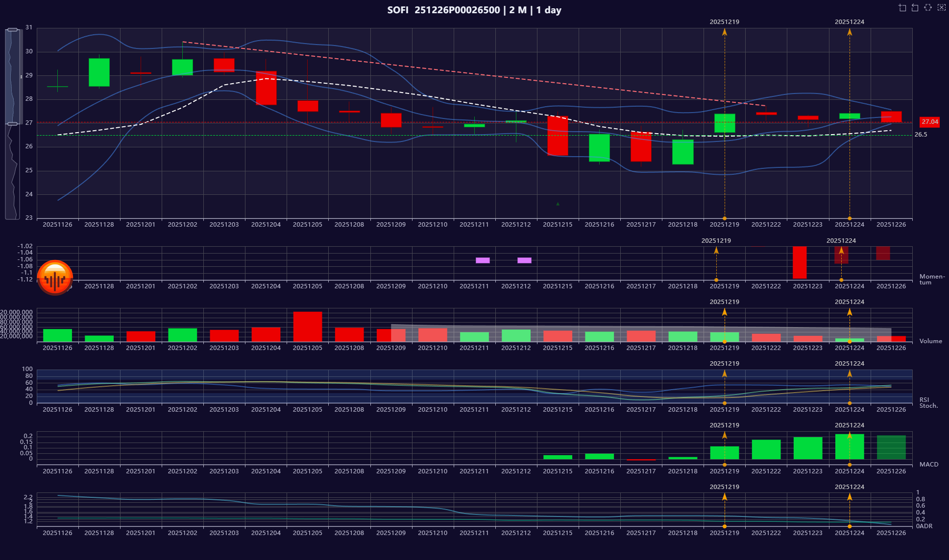Click the purple momentum marker at 20251211

[x=483, y=260]
